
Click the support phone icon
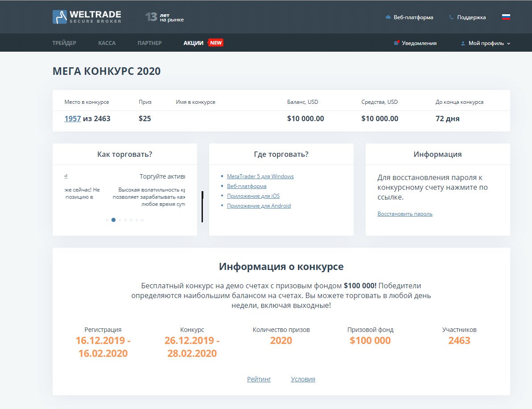click(451, 17)
